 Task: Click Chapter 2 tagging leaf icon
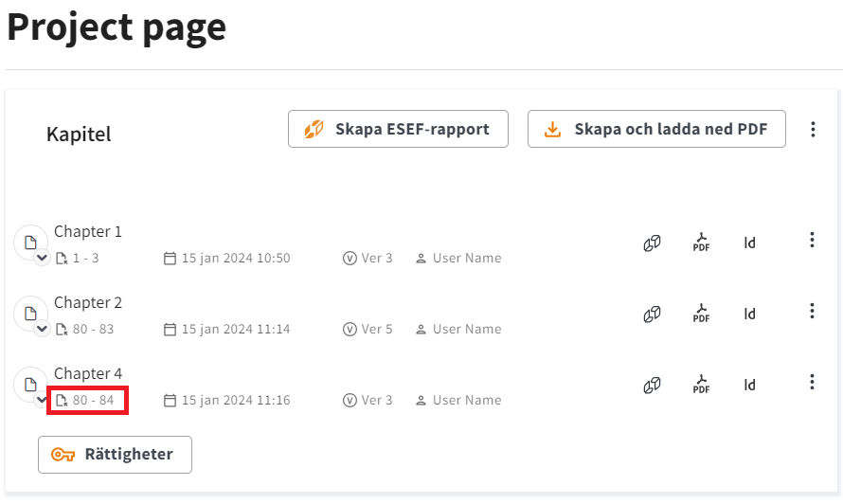653,315
